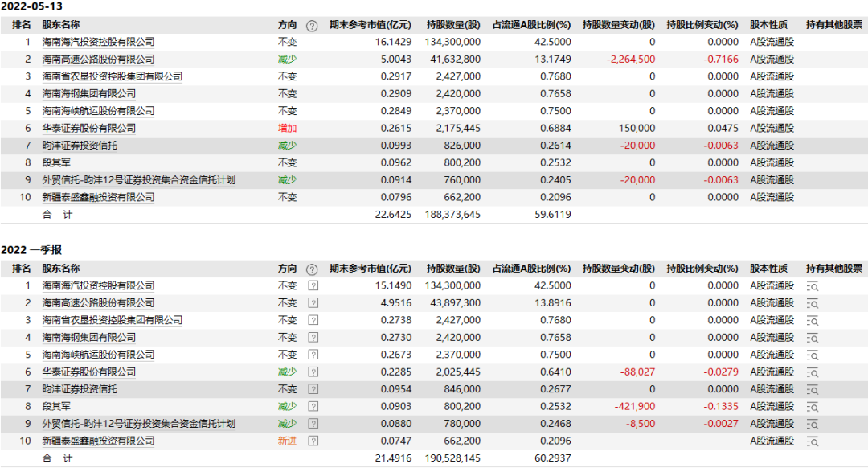
Task: Open 海南高速公路股份有限公司 link in the 一季报 table
Action: (99, 303)
